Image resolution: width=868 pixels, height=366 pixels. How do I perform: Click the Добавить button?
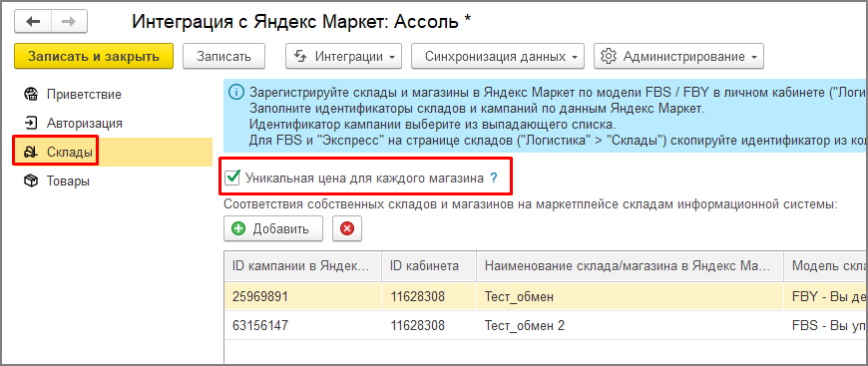[x=273, y=228]
